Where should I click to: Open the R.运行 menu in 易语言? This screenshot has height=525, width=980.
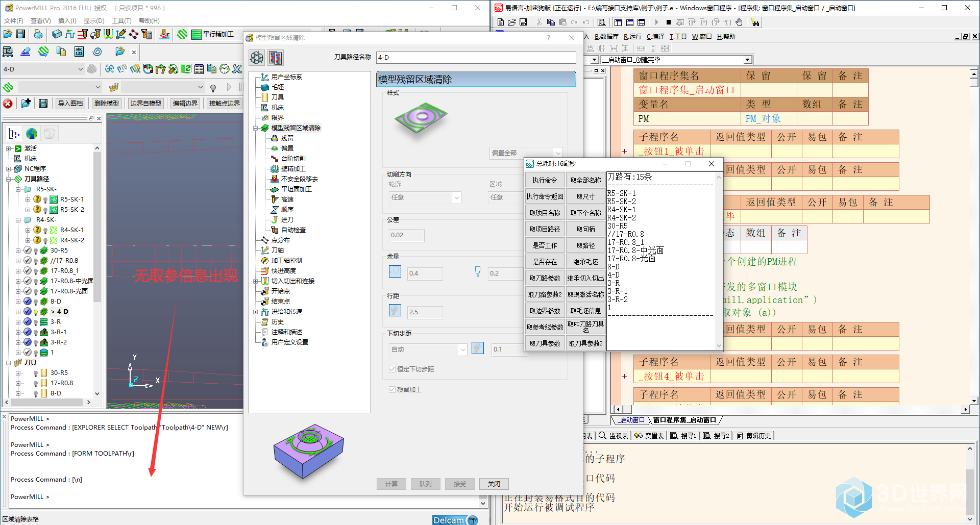tap(632, 36)
